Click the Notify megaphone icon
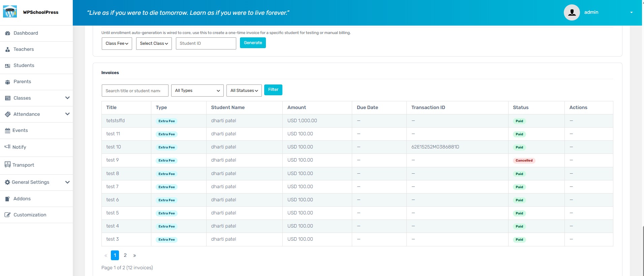644x276 pixels. (x=7, y=147)
